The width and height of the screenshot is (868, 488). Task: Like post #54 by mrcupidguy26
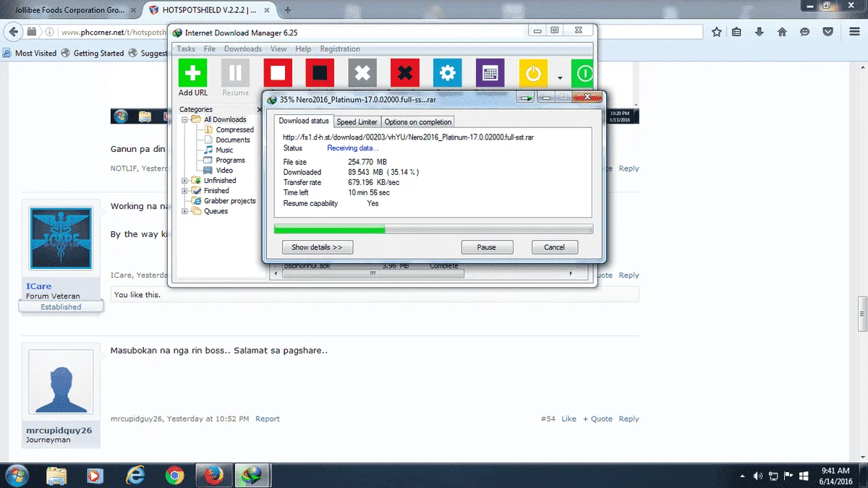click(x=569, y=419)
